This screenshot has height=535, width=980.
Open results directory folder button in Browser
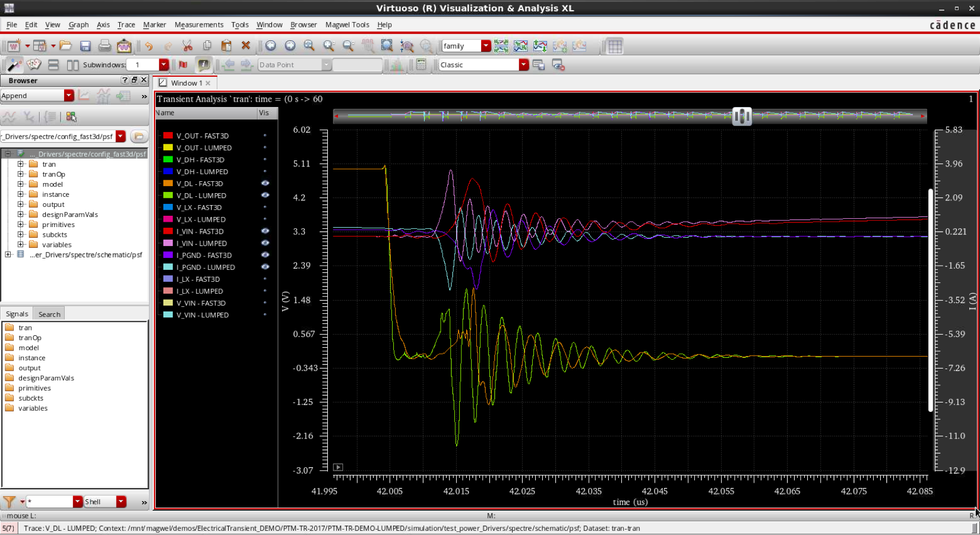[138, 136]
